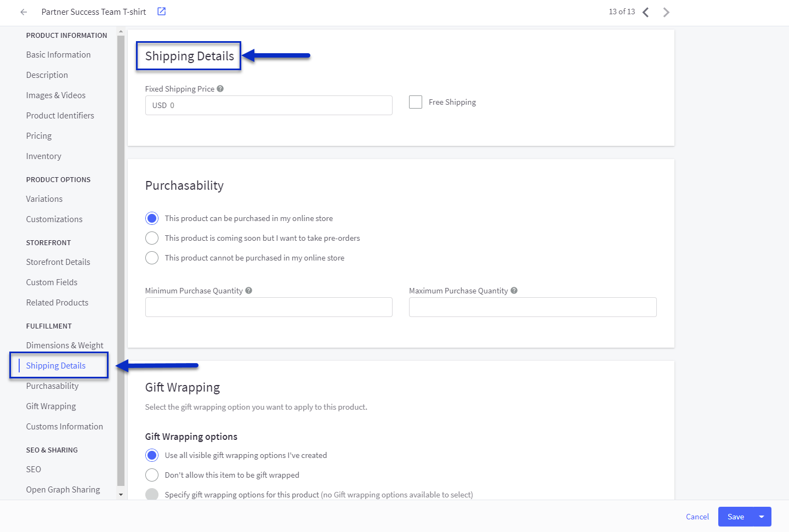Click Minimum Purchase Quantity help icon

tap(248, 291)
